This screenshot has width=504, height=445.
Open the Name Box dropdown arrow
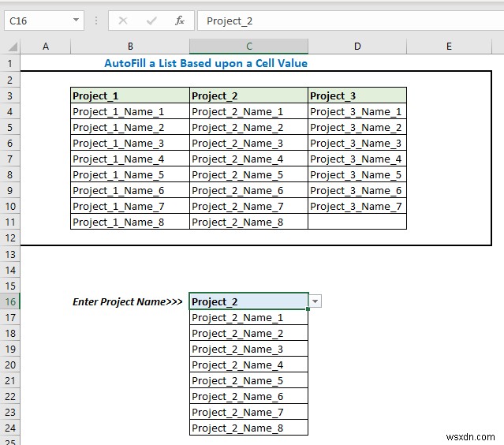[x=76, y=21]
